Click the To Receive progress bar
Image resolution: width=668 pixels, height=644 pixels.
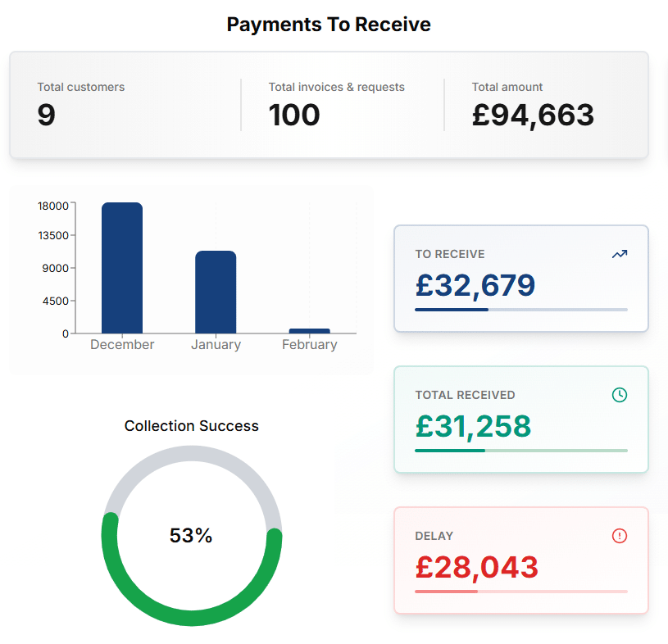[x=521, y=310]
